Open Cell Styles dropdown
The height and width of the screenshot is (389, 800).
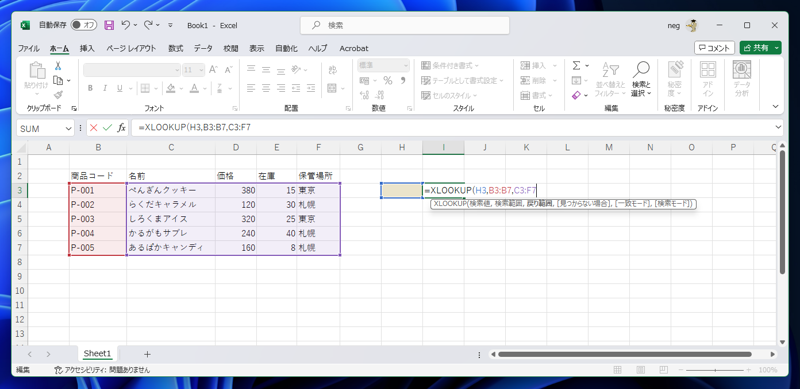(x=449, y=95)
